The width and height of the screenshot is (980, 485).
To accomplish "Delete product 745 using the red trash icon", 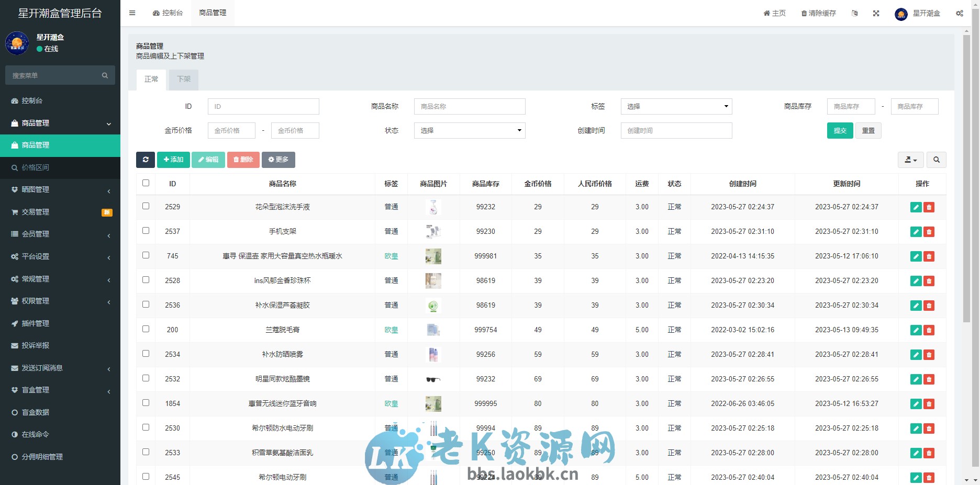I will pyautogui.click(x=929, y=256).
